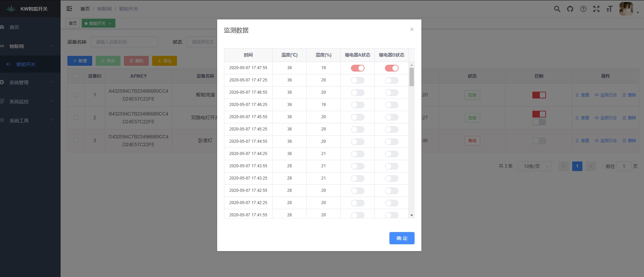This screenshot has height=277, width=644.
Task: Click the KW智能开关 logo
Action: (27, 9)
